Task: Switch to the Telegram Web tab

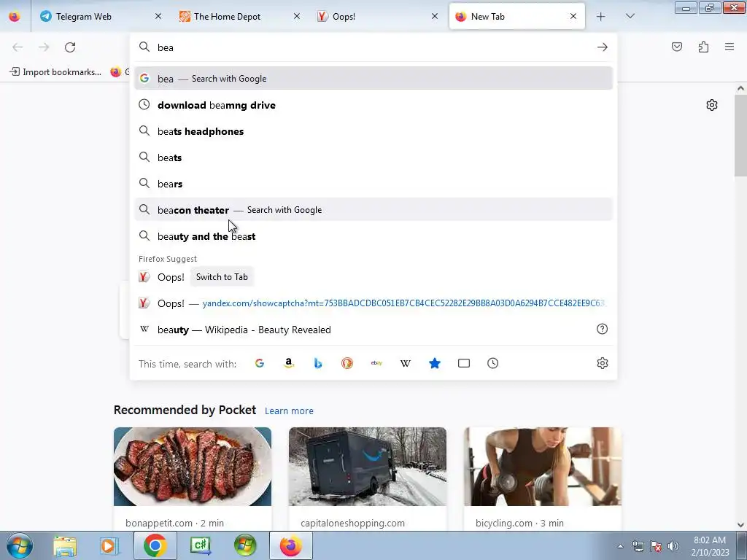Action: tap(101, 17)
